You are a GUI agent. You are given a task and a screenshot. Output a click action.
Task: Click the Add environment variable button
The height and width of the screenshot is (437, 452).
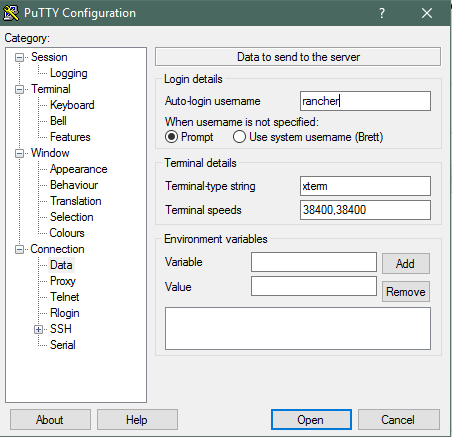[x=406, y=264]
